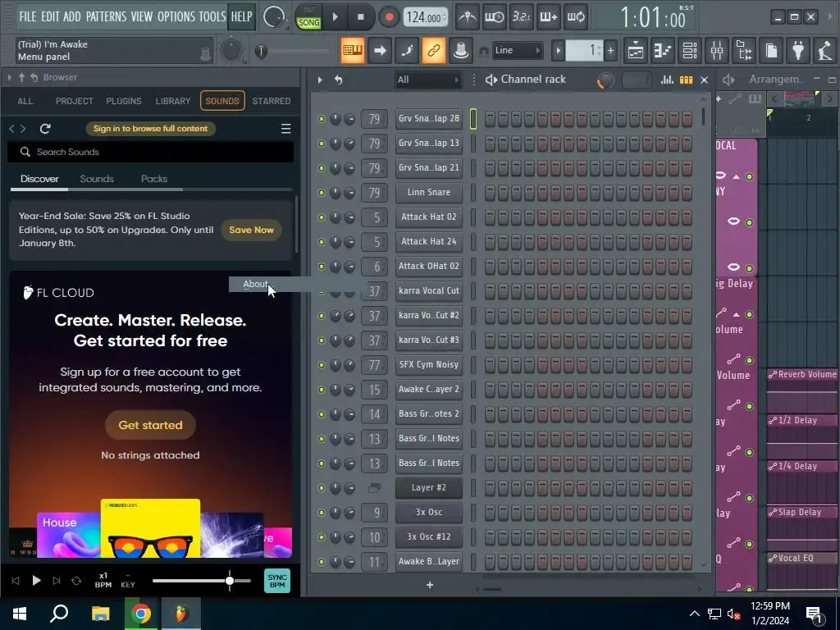The image size is (840, 630).
Task: Click the Sync BPM button
Action: 277,581
